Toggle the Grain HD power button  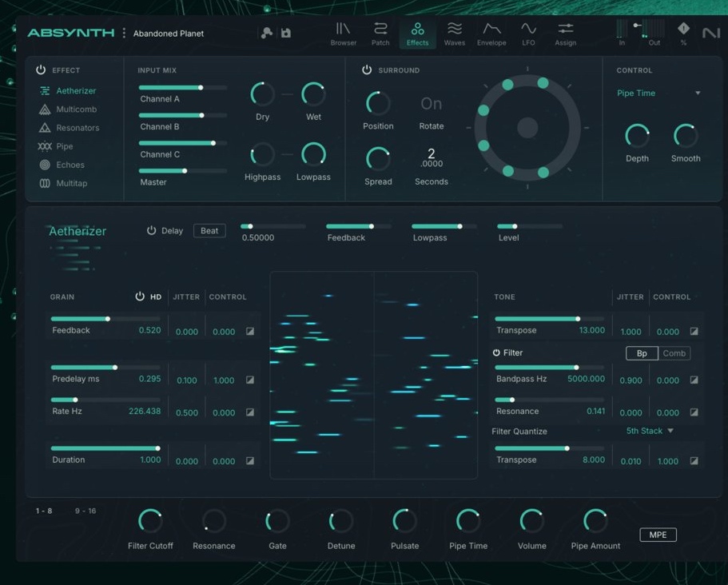pos(140,296)
